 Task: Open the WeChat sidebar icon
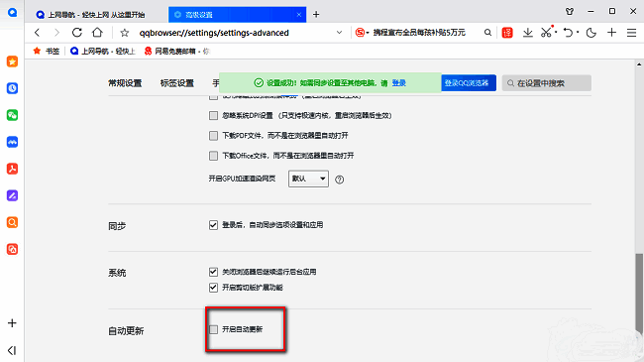pos(12,115)
